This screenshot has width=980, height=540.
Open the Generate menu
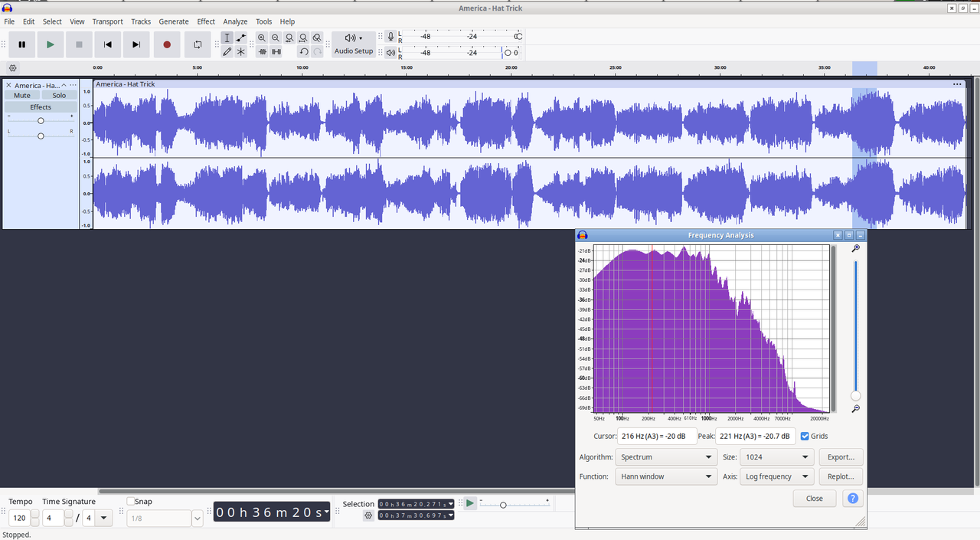coord(174,21)
